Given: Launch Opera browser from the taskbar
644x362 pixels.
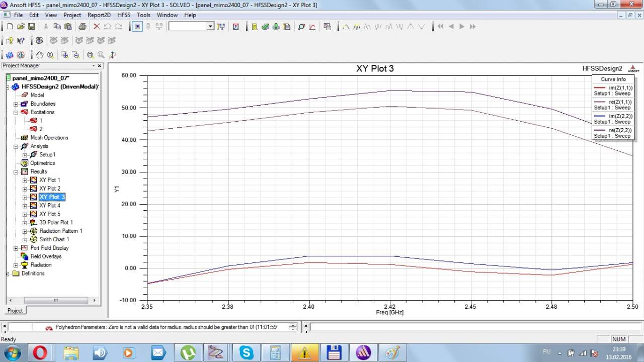Looking at the screenshot, I should (40, 352).
